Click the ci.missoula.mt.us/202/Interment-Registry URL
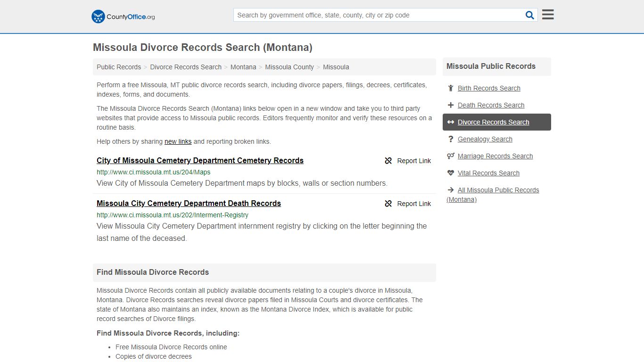 pos(173,215)
